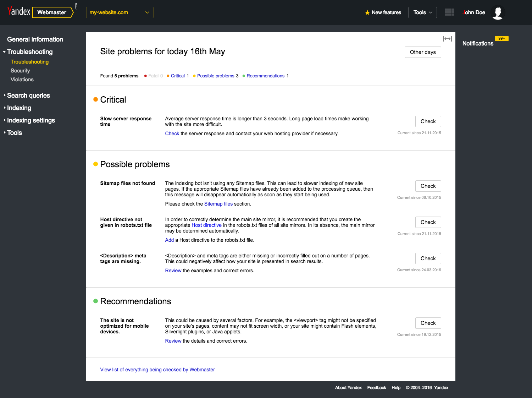This screenshot has height=398, width=532.
Task: Filter by Recommendations link
Action: (x=266, y=76)
